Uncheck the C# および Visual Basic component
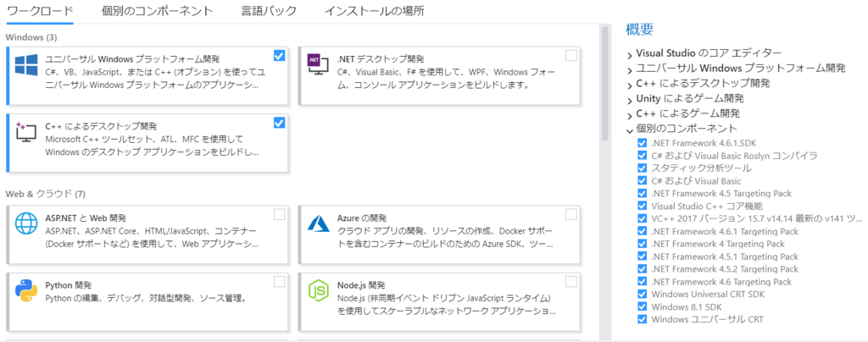Viewport: 868px width, 342px height. coord(643,180)
